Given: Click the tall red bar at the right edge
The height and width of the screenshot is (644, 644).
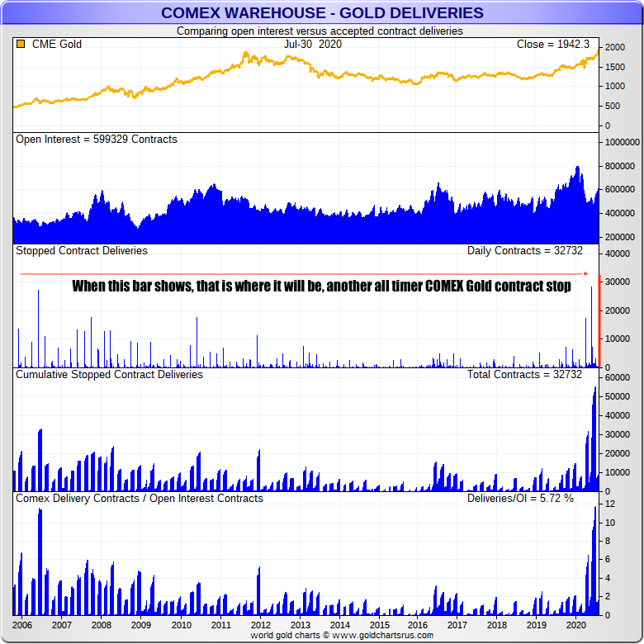Looking at the screenshot, I should pos(599,322).
